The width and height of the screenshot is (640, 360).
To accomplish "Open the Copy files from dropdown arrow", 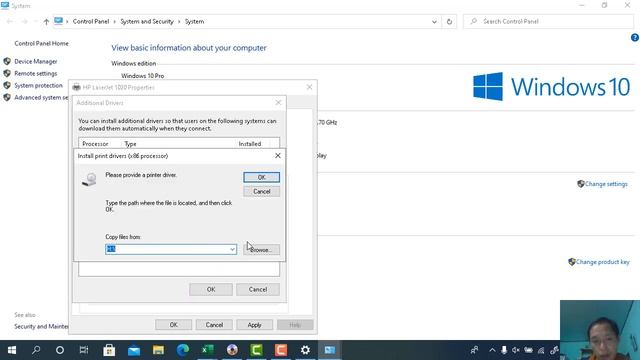I will [x=232, y=249].
